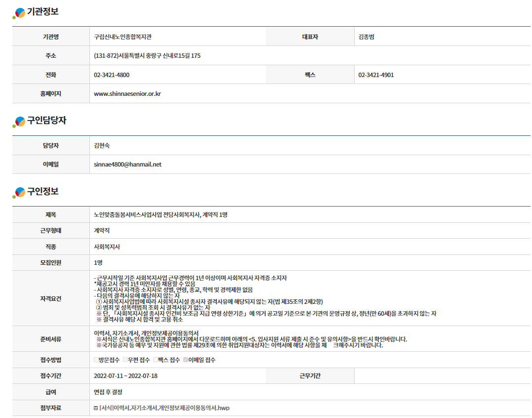Click the sinnae4800@hanmail.net email address
Image resolution: width=532 pixels, height=418 pixels.
point(127,165)
